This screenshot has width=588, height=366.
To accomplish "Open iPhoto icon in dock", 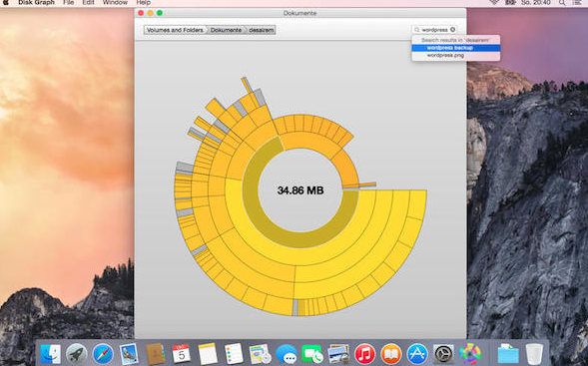I will [338, 353].
